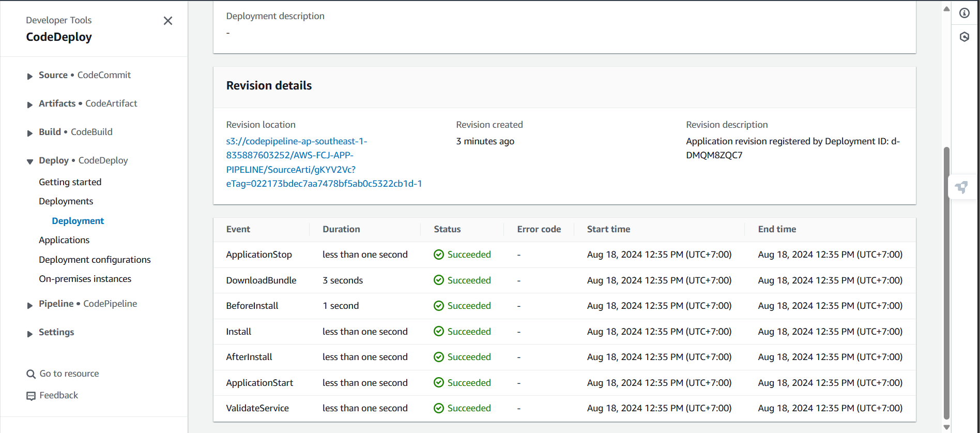Click the '3 seconds' duration cell
Image resolution: width=980 pixels, height=433 pixels.
[x=343, y=280]
